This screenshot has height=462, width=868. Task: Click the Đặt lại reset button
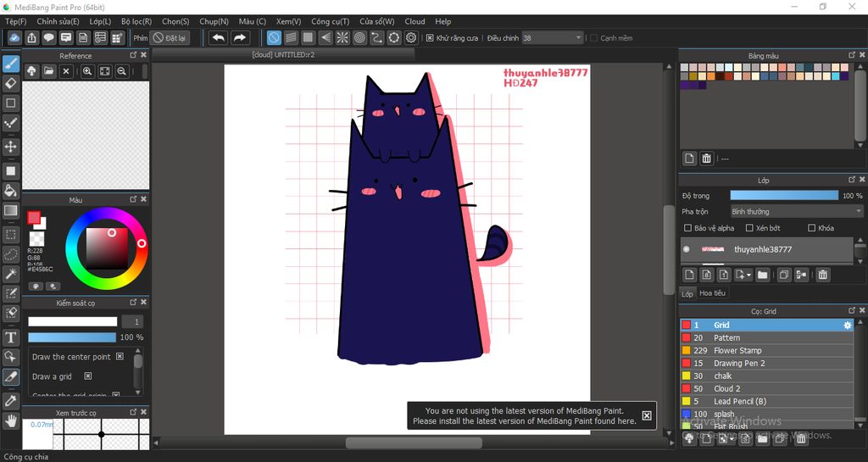pyautogui.click(x=170, y=37)
